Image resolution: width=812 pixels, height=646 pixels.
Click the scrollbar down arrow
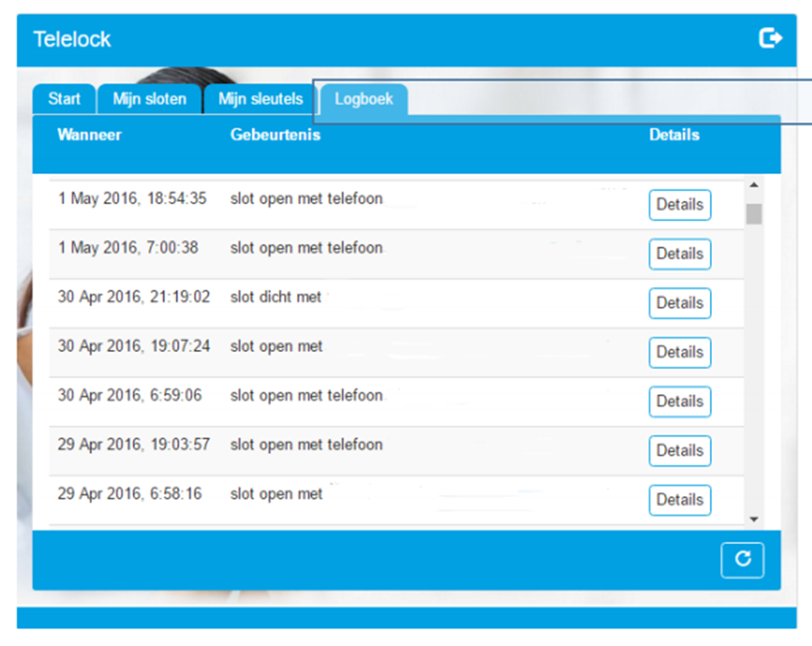tap(754, 520)
